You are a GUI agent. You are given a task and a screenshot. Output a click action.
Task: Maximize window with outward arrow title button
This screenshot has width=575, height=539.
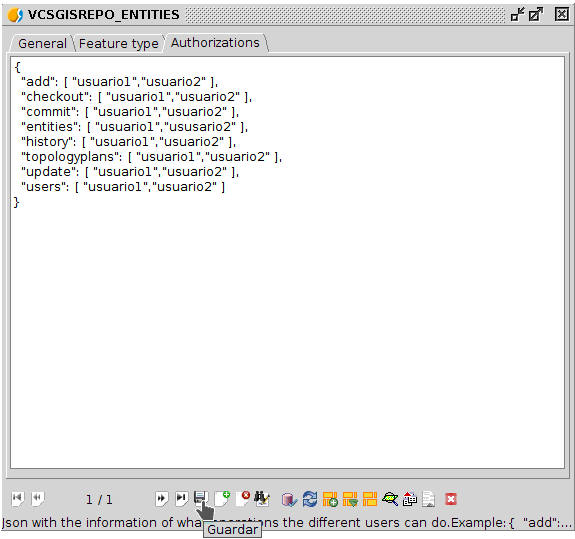point(536,15)
